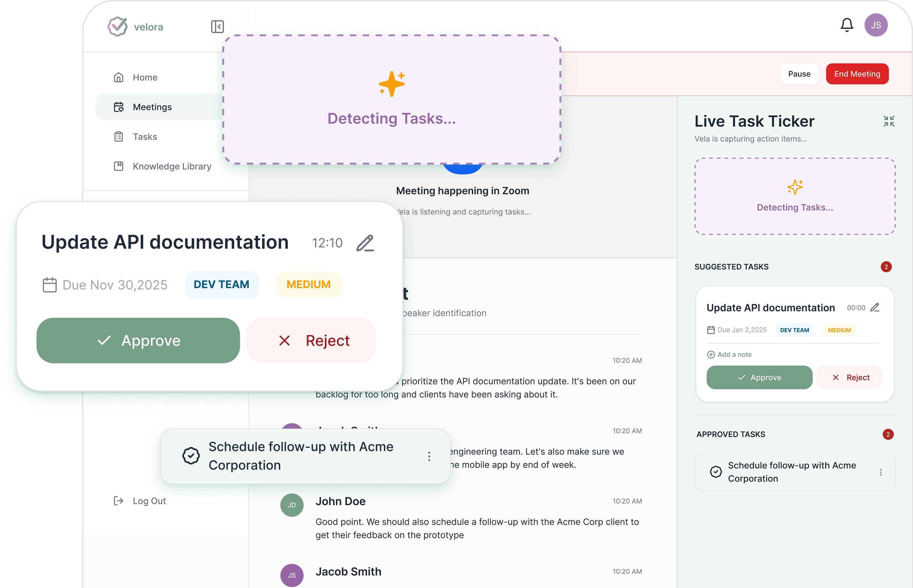The width and height of the screenshot is (913, 588).
Task: Click the DEV TEAM tag in the ticker card
Action: pos(794,330)
